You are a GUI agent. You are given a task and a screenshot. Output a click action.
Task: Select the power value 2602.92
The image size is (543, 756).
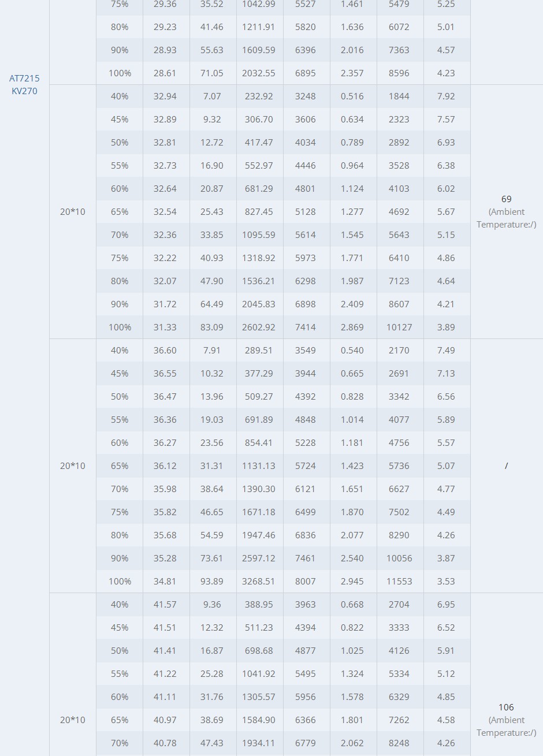pos(259,327)
